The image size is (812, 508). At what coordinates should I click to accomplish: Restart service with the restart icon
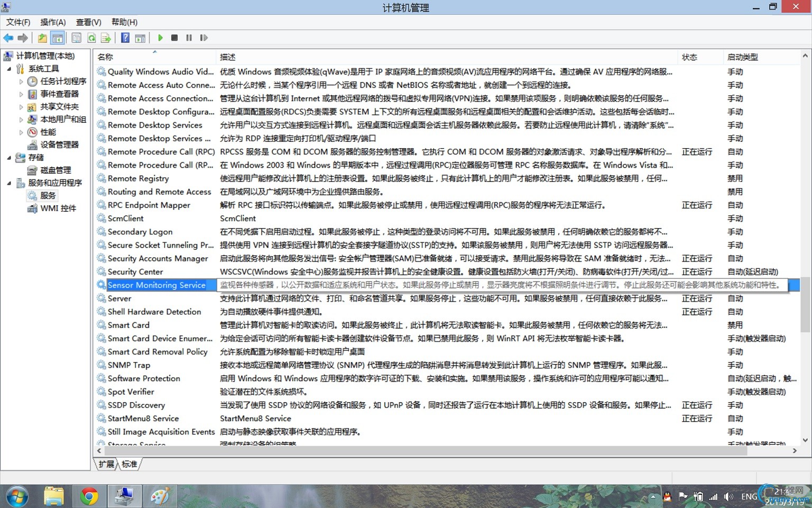(204, 38)
